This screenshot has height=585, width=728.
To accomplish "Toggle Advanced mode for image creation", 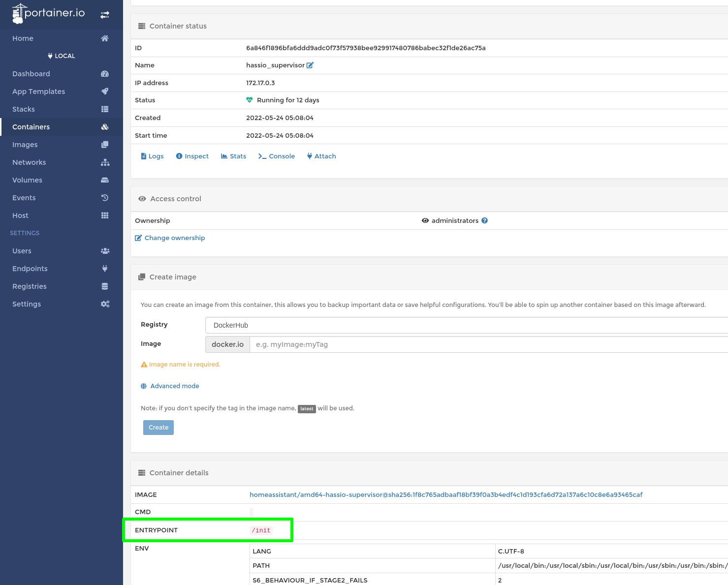I will [170, 386].
